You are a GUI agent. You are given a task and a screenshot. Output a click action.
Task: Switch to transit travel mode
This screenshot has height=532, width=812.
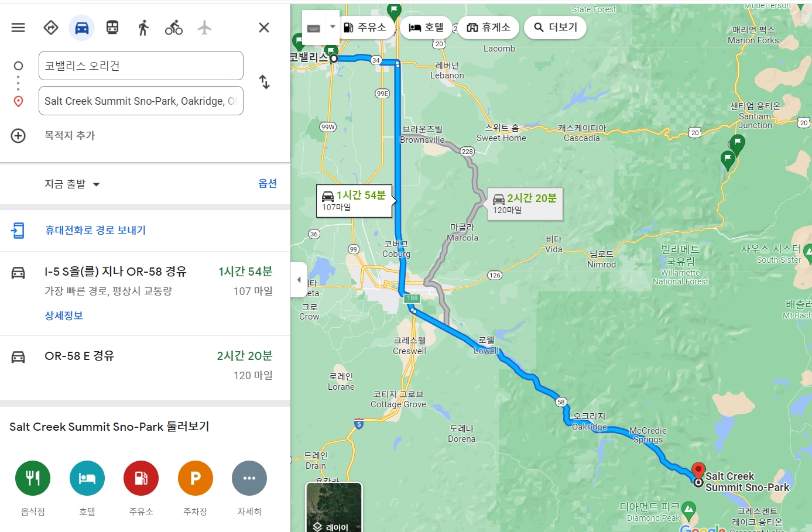(x=112, y=28)
